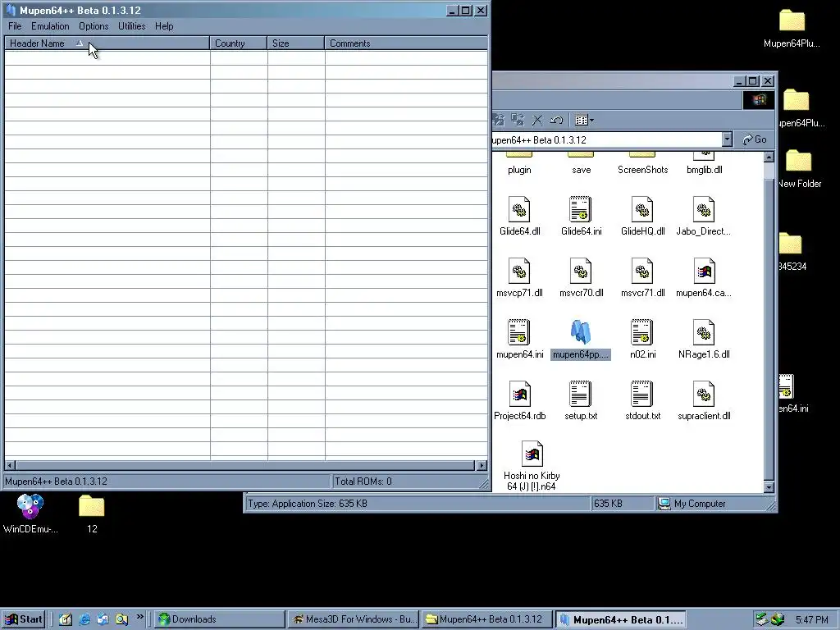This screenshot has height=630, width=840.
Task: Select the mupen64.ini file in explorer window
Action: [x=519, y=333]
